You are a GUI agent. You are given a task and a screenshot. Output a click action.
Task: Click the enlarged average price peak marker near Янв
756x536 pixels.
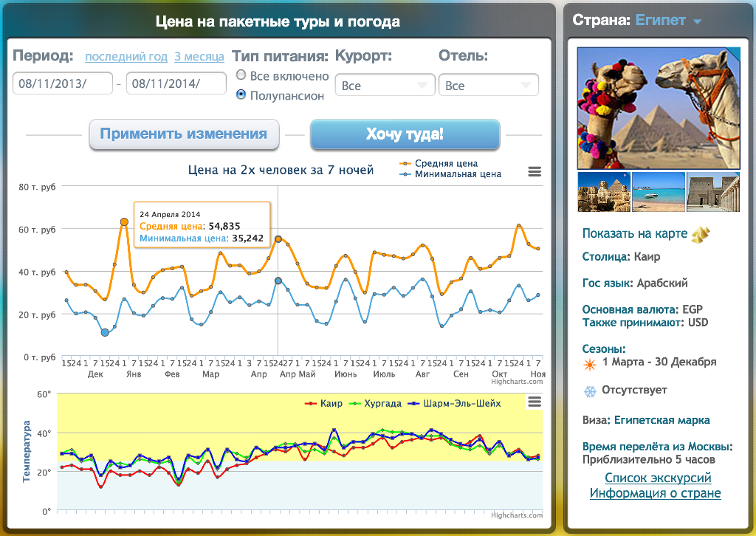point(124,222)
